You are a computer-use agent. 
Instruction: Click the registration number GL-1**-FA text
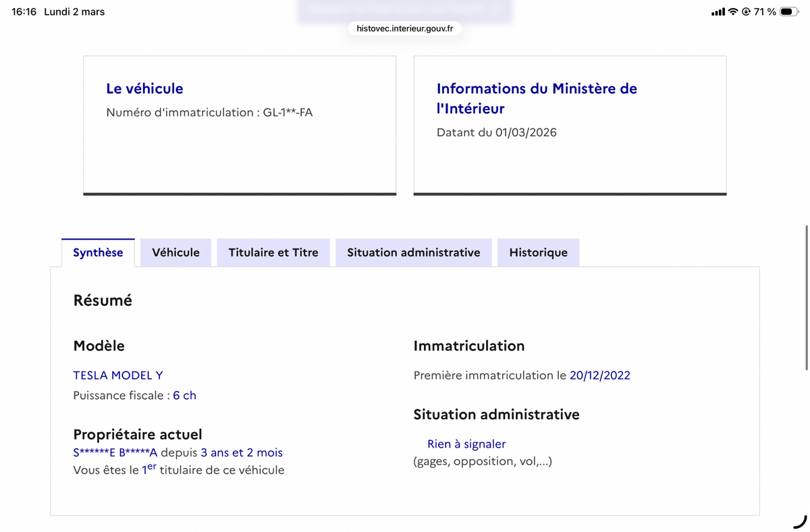click(x=288, y=113)
